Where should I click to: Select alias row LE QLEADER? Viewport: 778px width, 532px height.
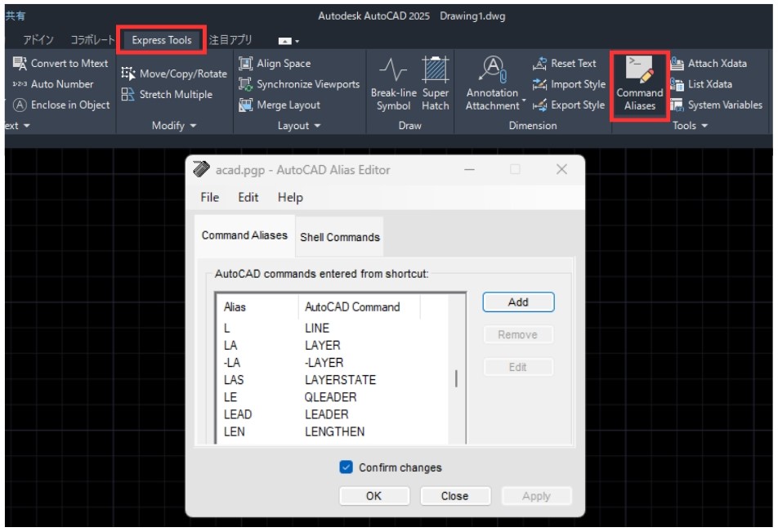333,397
